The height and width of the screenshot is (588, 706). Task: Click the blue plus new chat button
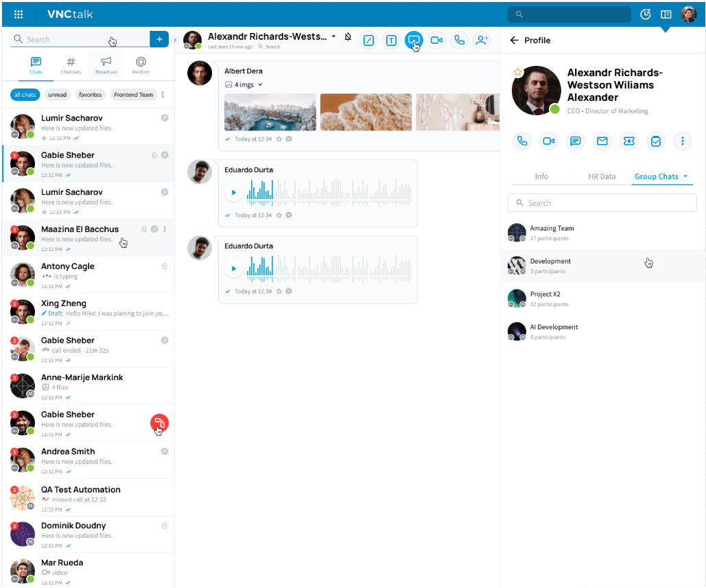(159, 39)
